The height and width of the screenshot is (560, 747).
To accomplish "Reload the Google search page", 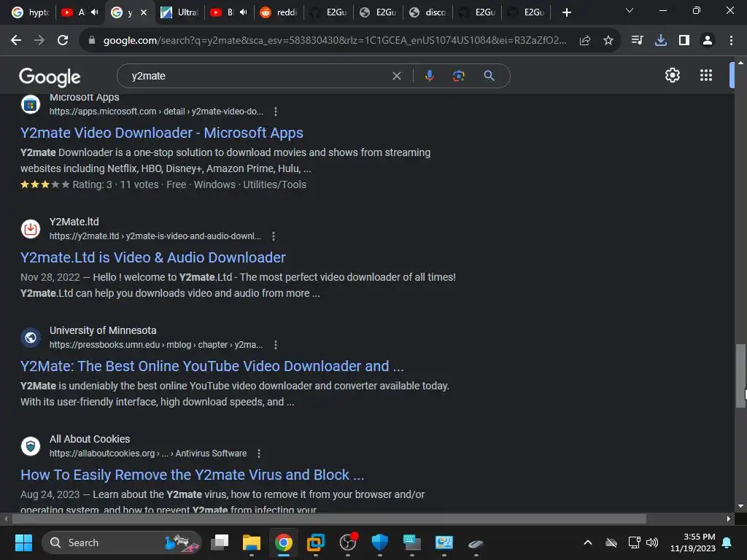I will (63, 41).
